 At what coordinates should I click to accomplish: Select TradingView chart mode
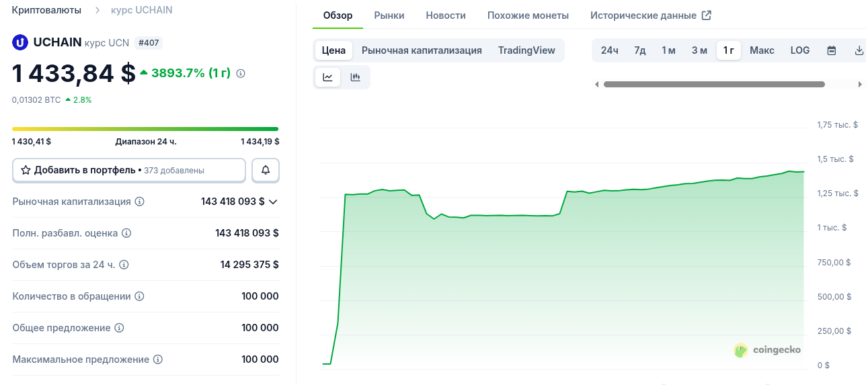[526, 50]
